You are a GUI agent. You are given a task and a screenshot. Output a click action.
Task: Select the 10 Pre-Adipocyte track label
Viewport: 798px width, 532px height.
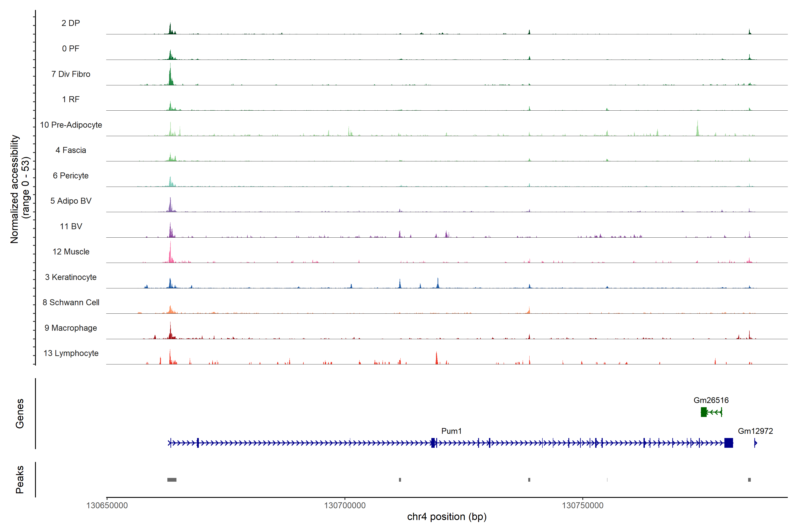[71, 125]
